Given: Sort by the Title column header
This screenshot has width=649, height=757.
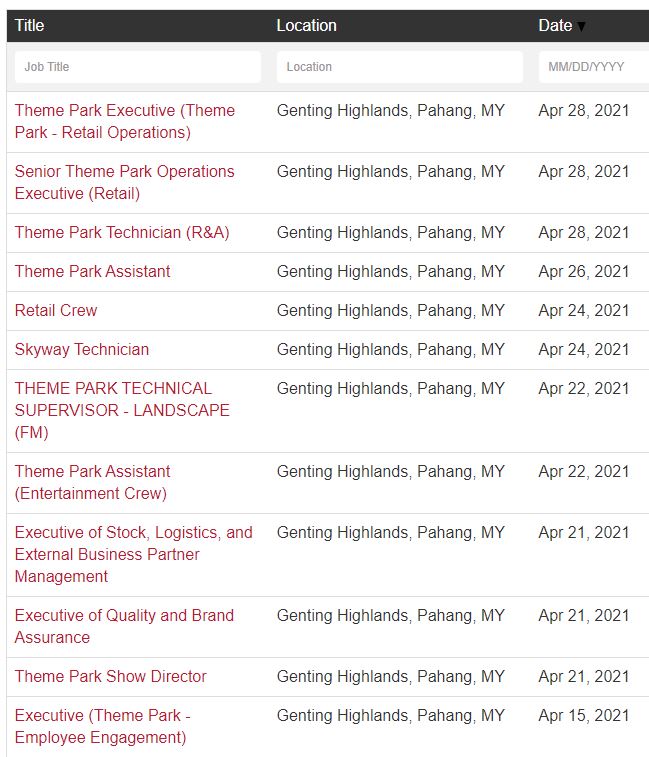Looking at the screenshot, I should pyautogui.click(x=29, y=25).
